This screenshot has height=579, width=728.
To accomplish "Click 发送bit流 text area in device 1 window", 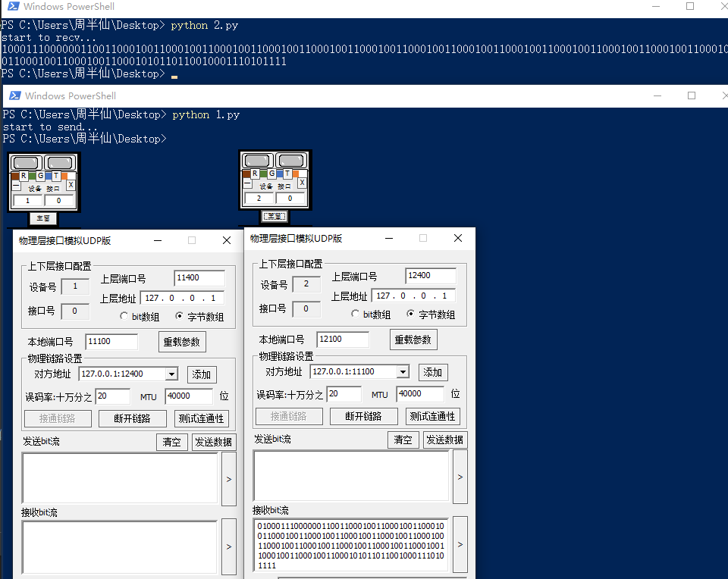I will (x=120, y=478).
